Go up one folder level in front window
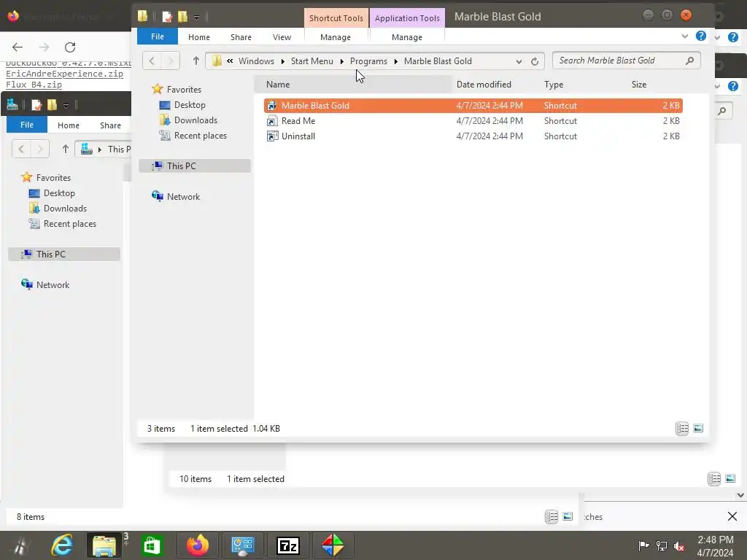Image resolution: width=747 pixels, height=560 pixels. tap(196, 61)
